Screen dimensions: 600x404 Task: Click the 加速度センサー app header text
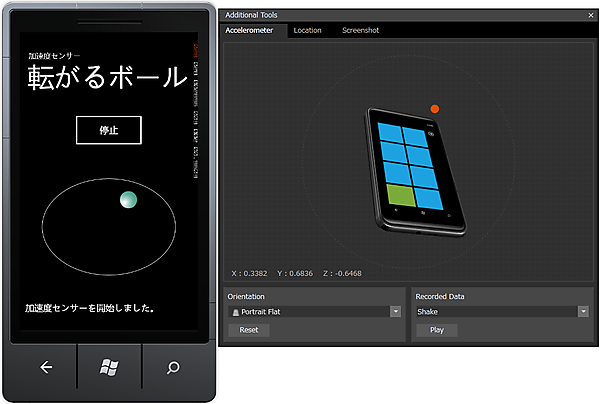pos(54,56)
